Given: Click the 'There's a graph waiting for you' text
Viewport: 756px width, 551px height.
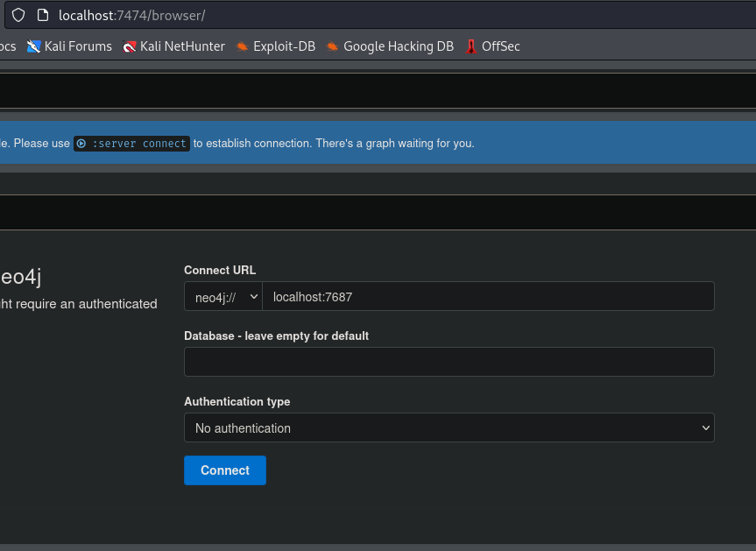Looking at the screenshot, I should (396, 144).
